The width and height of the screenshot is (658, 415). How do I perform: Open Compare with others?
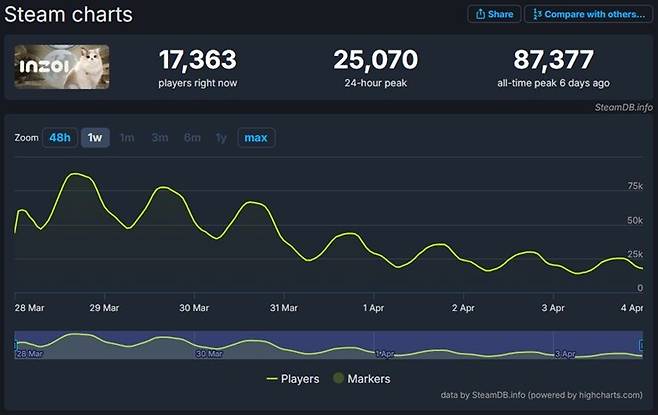pos(588,14)
